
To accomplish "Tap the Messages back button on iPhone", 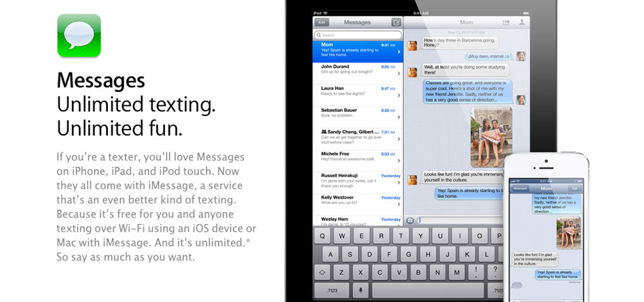I will (520, 189).
